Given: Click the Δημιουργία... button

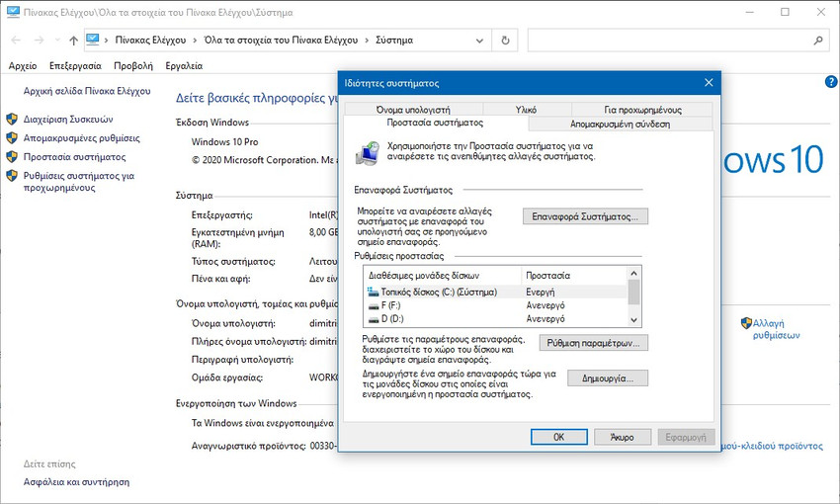Looking at the screenshot, I should [x=608, y=378].
